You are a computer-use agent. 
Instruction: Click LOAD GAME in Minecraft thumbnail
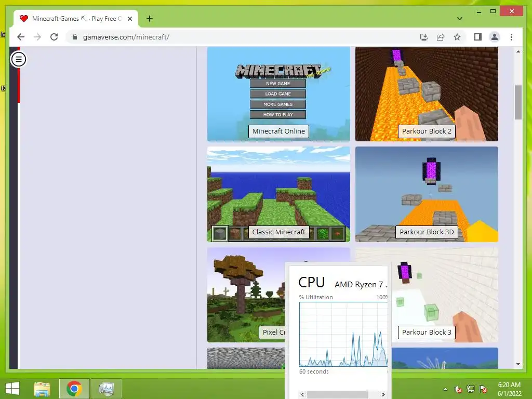(278, 94)
